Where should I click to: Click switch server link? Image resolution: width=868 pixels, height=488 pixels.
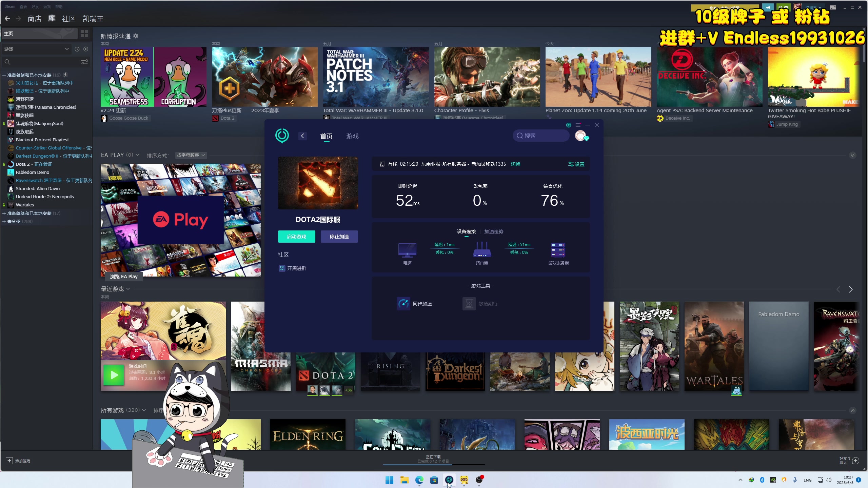pos(516,164)
